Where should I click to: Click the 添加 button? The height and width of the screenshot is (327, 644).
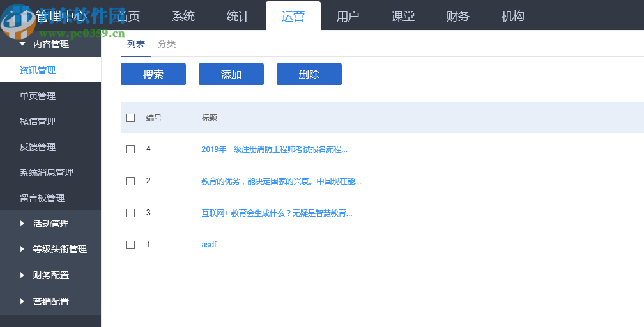[231, 74]
